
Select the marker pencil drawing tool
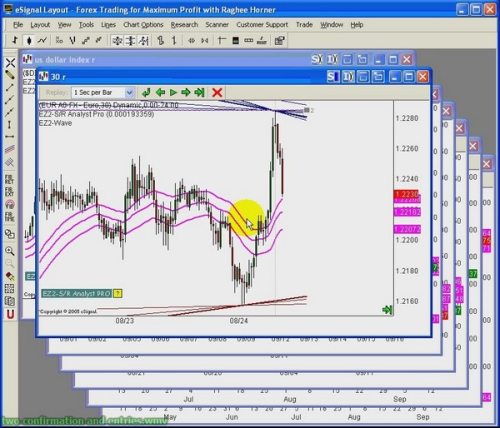10,75
